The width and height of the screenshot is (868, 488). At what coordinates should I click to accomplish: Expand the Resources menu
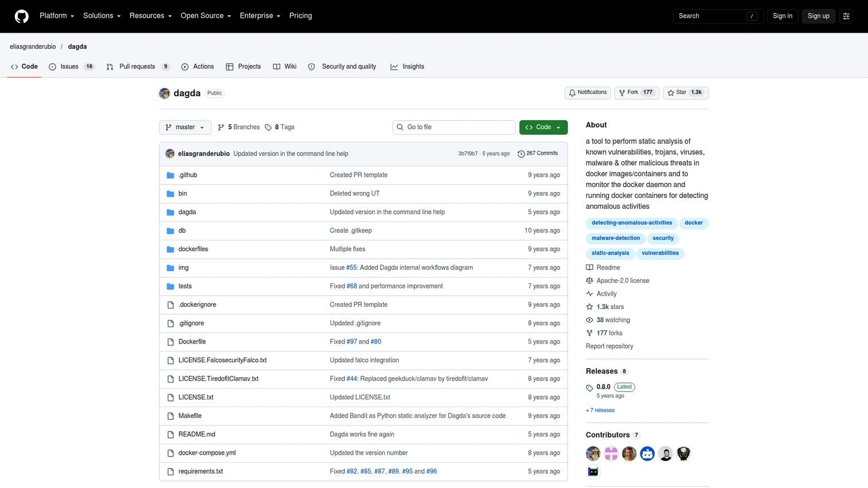(x=151, y=16)
